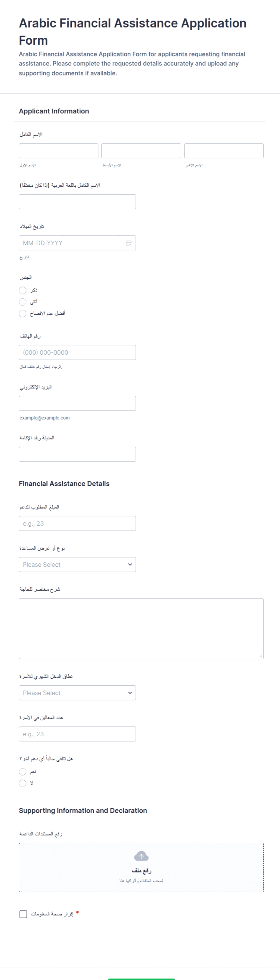The height and width of the screenshot is (980, 280).
Task: Open the نوع أو غرض المساعدة dropdown
Action: (x=77, y=565)
